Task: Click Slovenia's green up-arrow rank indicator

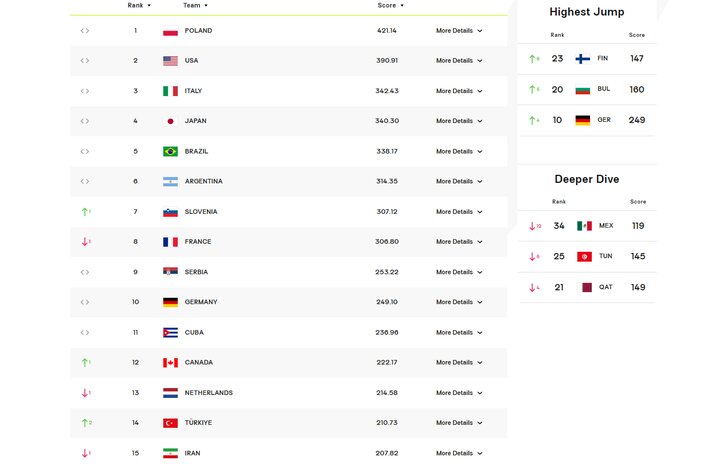Action: point(85,212)
